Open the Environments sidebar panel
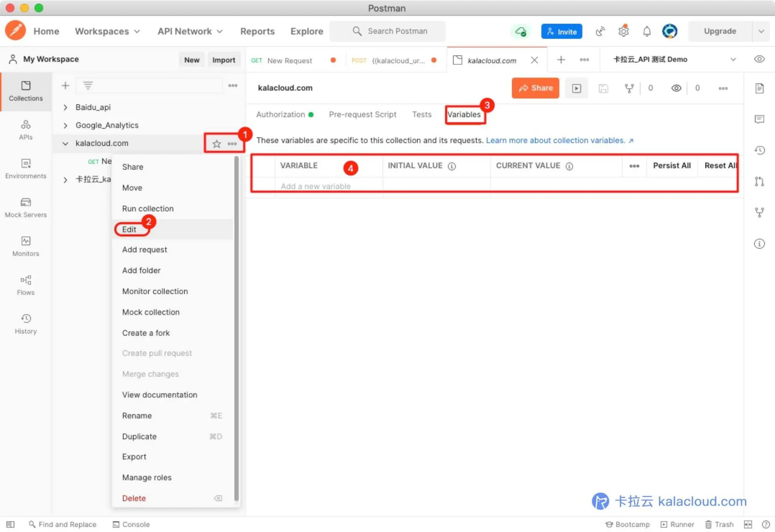The image size is (775, 532). click(x=26, y=169)
